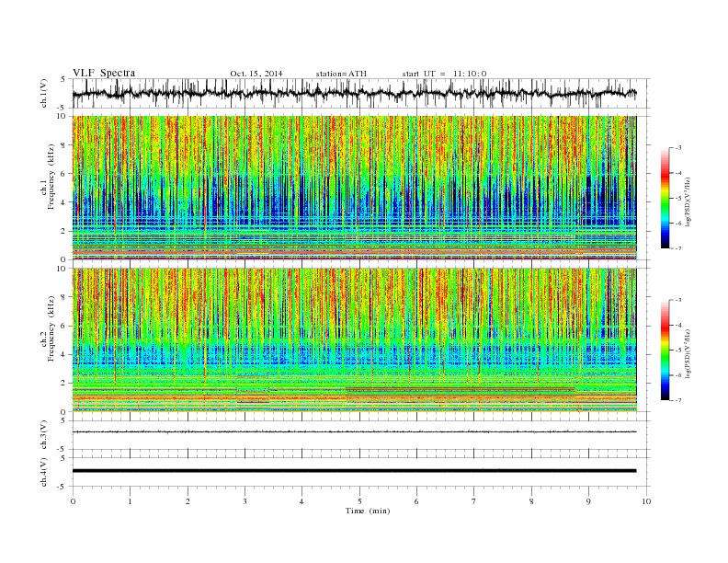The image size is (728, 563).
Task: Click the 'ch.4(V)' axis label
Action: 44,472
